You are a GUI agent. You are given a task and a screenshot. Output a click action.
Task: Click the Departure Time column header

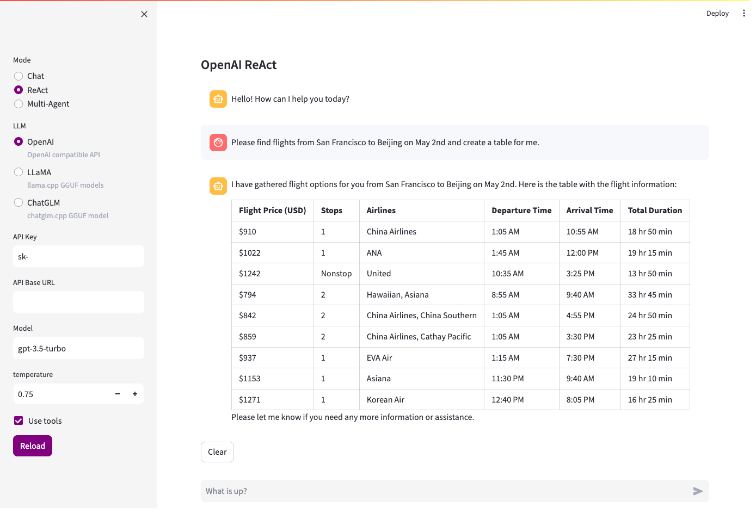(x=521, y=211)
